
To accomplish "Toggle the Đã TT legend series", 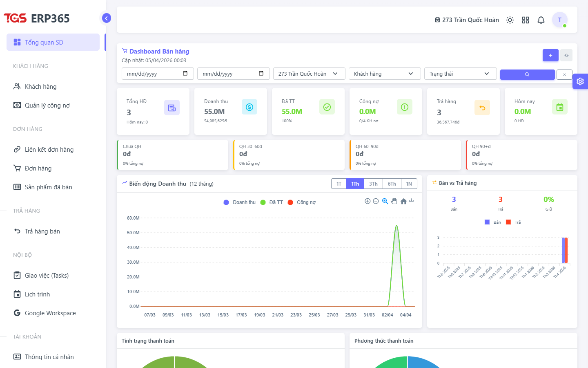I will 272,202.
